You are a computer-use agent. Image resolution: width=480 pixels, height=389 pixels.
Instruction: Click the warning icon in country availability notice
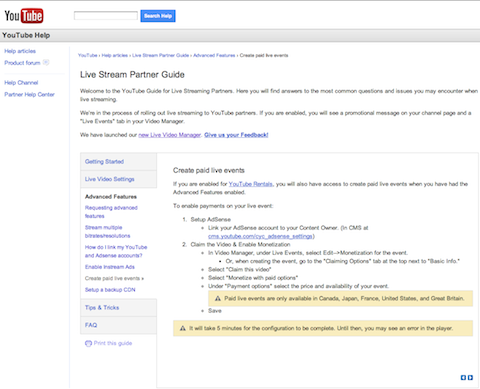218,298
